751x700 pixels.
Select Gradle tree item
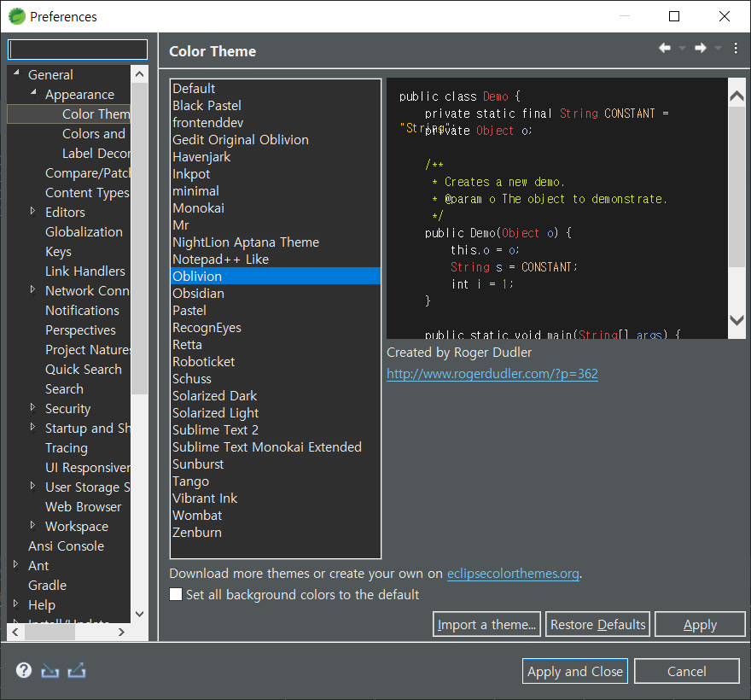[x=48, y=586]
